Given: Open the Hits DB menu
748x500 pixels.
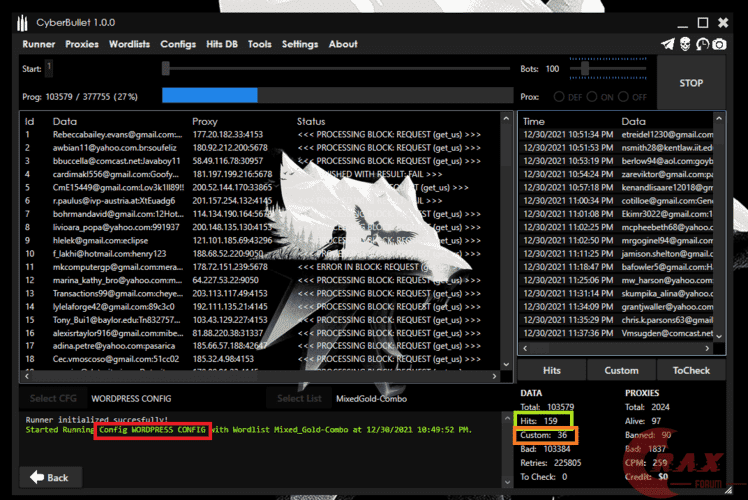Looking at the screenshot, I should click(x=222, y=44).
